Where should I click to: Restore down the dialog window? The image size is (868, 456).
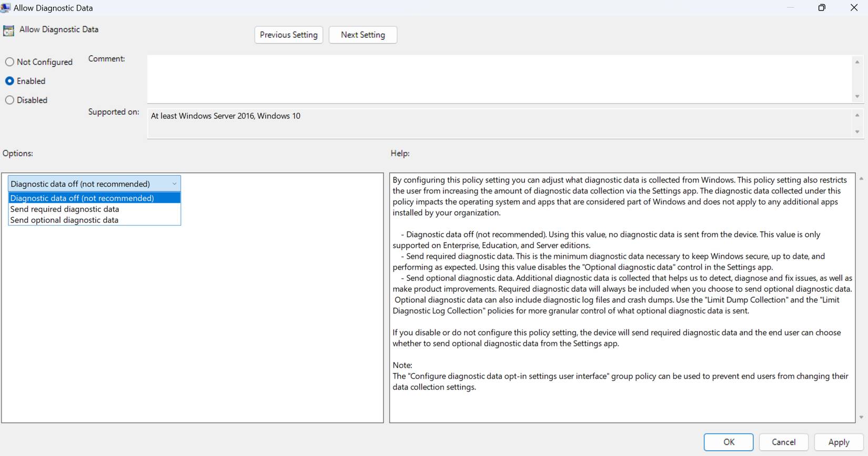(x=822, y=7)
